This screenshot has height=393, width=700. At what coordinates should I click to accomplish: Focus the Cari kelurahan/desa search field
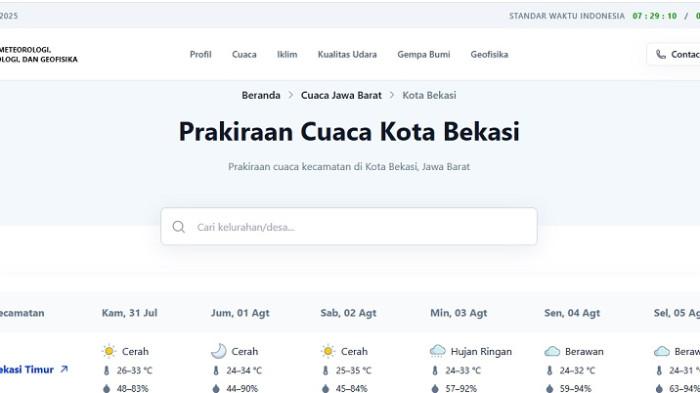click(349, 226)
